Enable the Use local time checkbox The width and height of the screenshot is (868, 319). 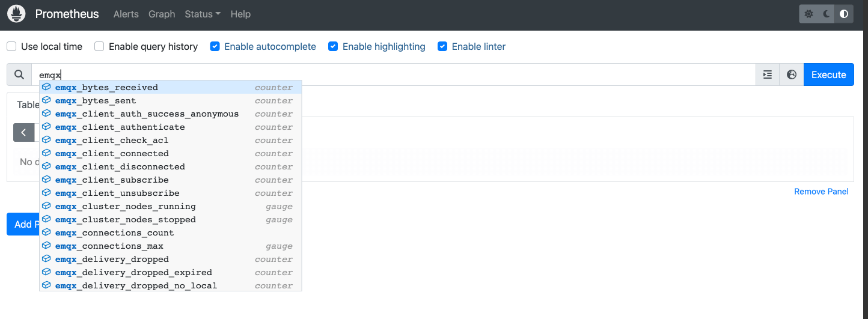[11, 46]
